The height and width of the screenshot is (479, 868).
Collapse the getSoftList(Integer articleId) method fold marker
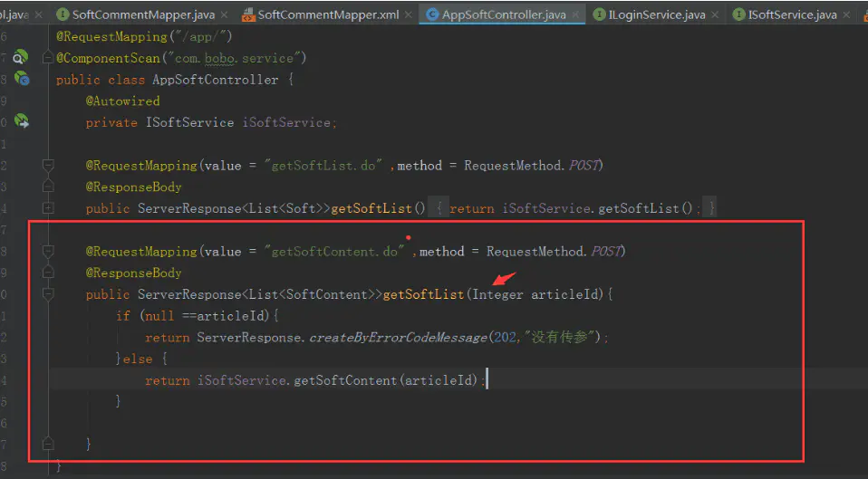[48, 293]
